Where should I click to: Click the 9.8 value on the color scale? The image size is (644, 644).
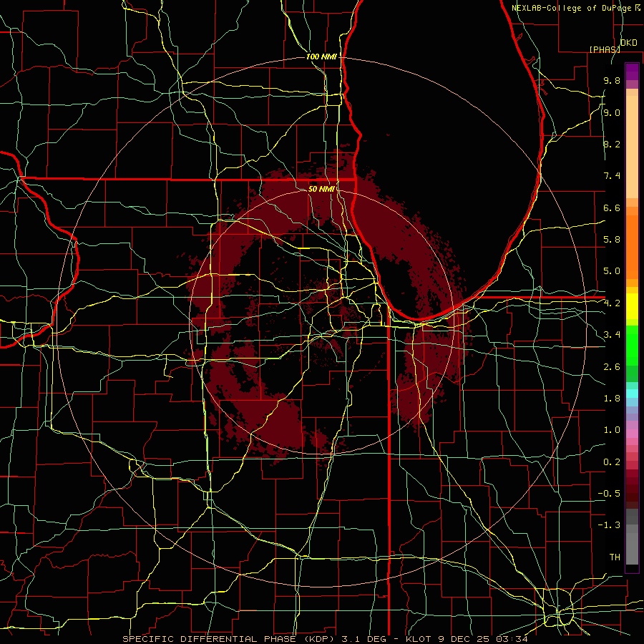[x=612, y=81]
